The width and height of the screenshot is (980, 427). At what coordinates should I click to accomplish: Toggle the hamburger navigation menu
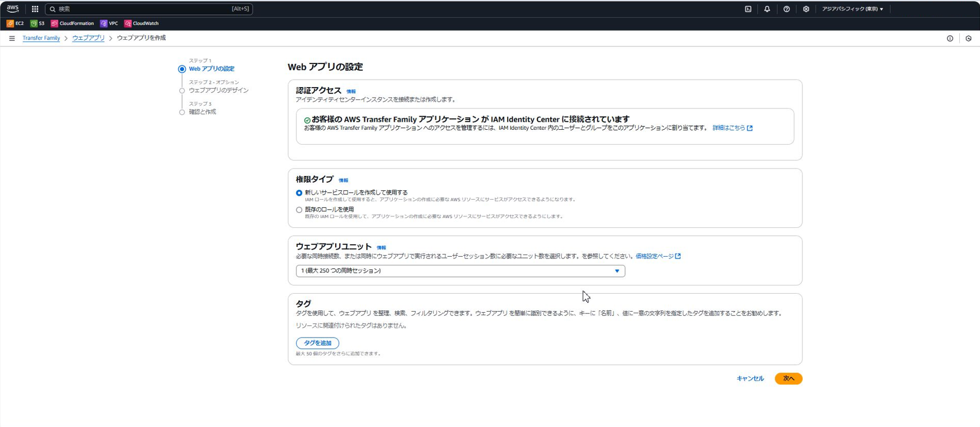click(12, 38)
